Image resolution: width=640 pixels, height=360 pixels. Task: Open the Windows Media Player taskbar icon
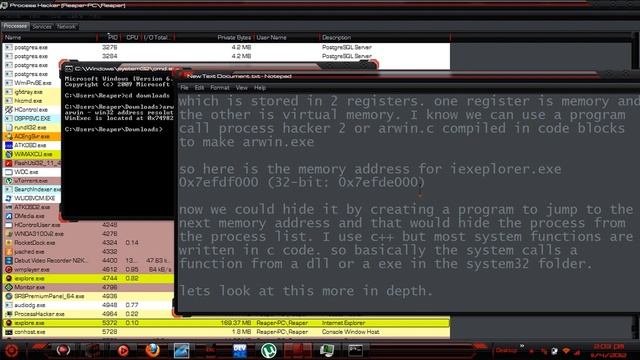[122, 350]
